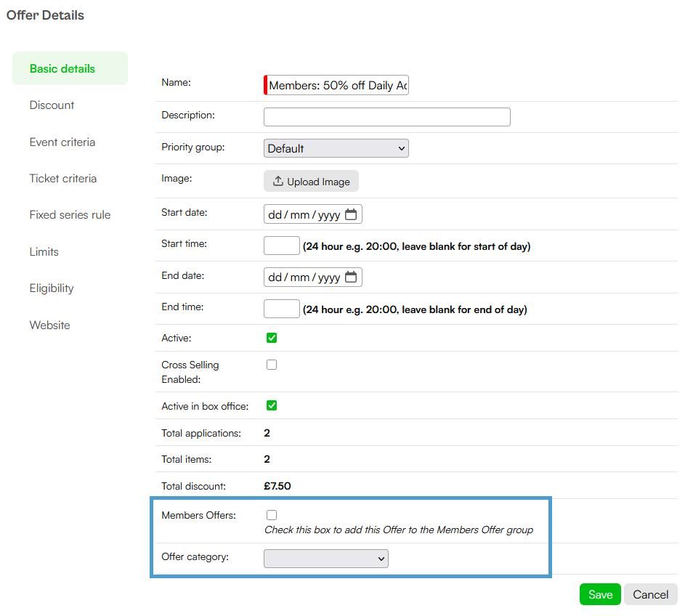The height and width of the screenshot is (616, 693).
Task: Open the Start date calendar picker icon
Action: click(x=350, y=214)
